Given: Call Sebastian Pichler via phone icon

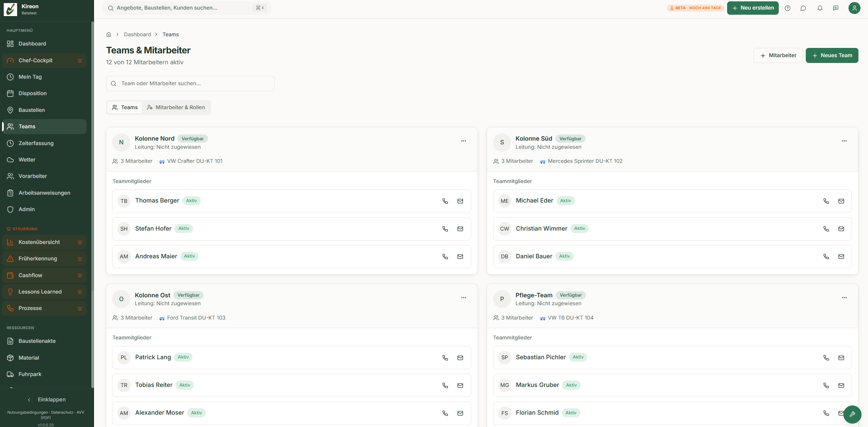Looking at the screenshot, I should pos(826,358).
